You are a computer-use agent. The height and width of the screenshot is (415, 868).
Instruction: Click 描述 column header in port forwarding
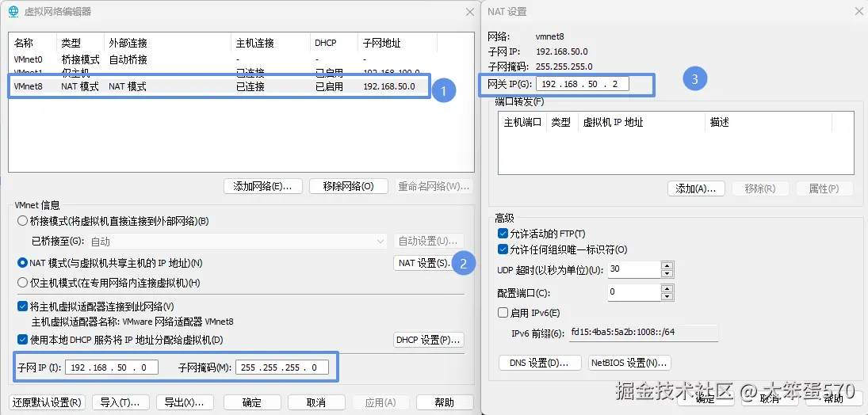click(x=768, y=122)
